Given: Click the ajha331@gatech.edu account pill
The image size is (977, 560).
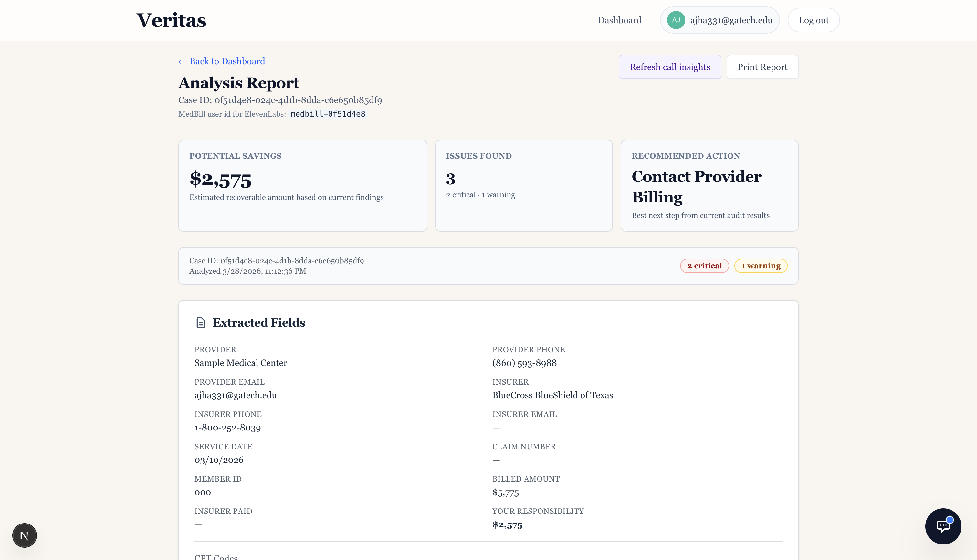Looking at the screenshot, I should [x=731, y=20].
